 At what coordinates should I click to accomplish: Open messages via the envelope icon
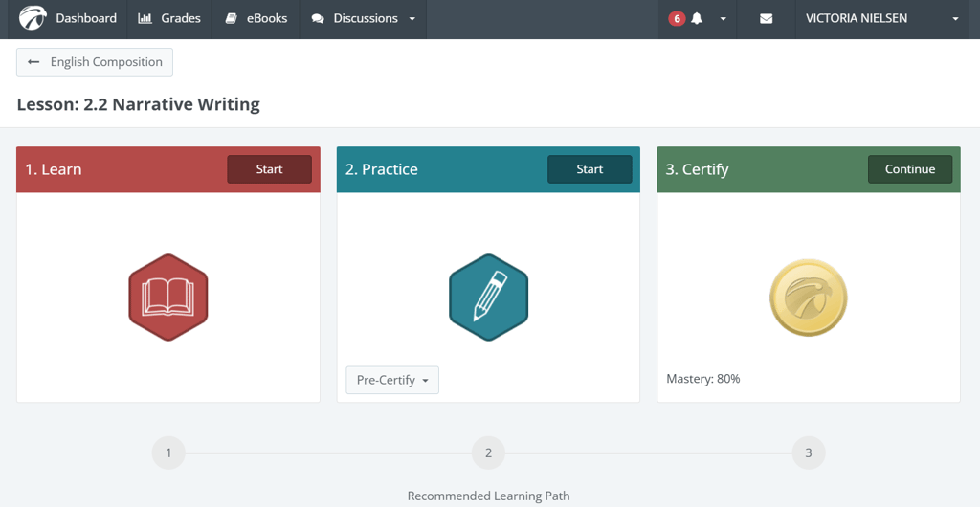point(766,19)
